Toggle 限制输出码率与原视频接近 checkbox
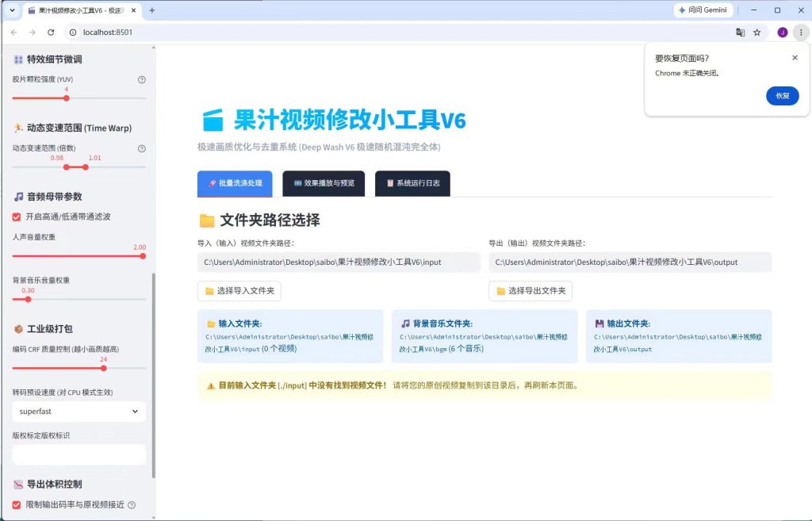This screenshot has width=812, height=521. [17, 505]
